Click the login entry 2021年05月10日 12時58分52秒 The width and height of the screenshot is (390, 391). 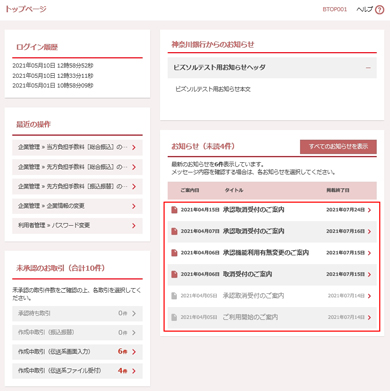pyautogui.click(x=53, y=66)
